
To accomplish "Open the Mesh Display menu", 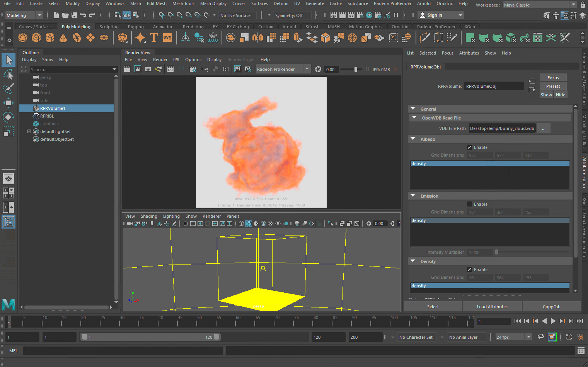I will click(213, 3).
